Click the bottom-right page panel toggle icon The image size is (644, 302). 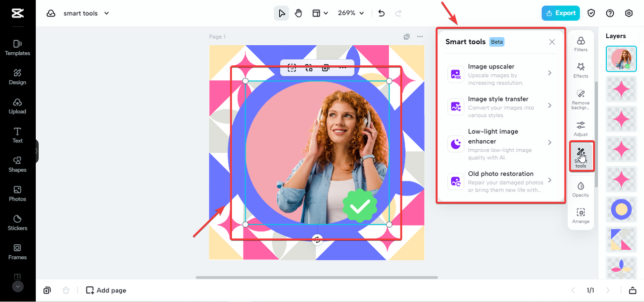(632, 290)
